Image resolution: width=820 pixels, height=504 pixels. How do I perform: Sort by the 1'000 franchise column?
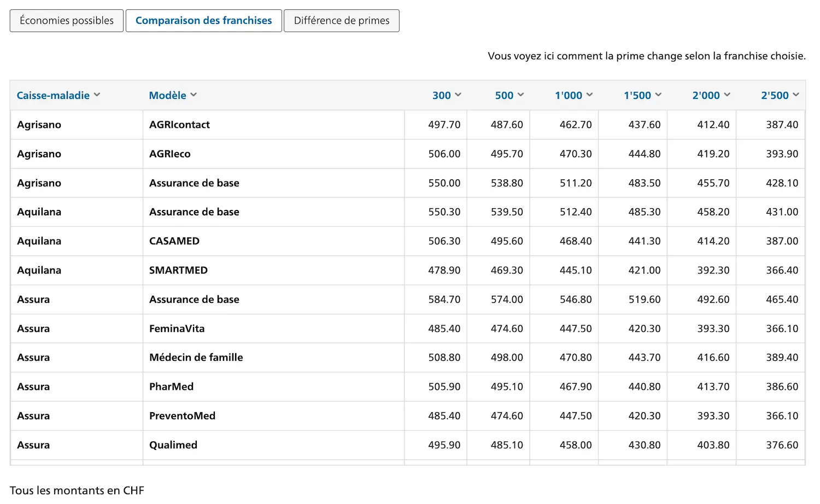coord(574,95)
